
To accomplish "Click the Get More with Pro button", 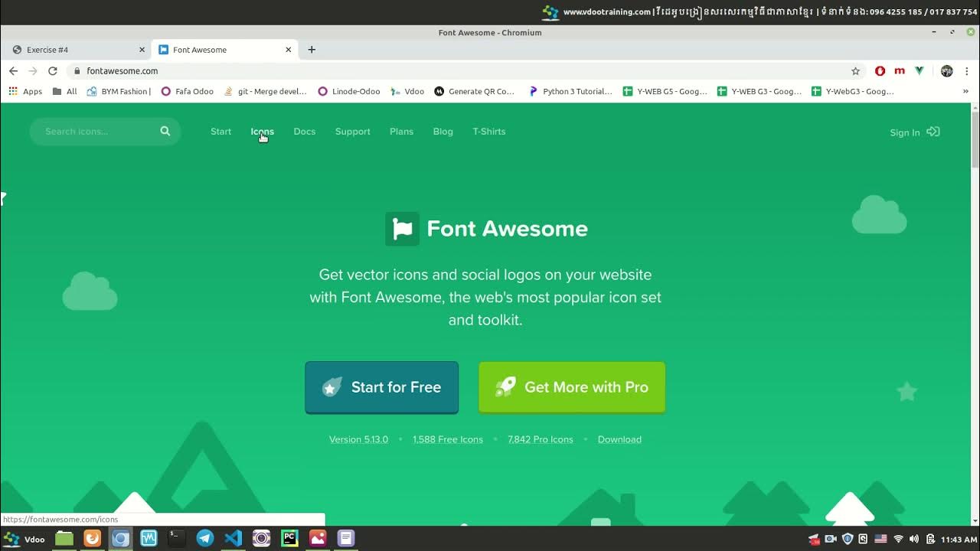I will click(x=572, y=387).
